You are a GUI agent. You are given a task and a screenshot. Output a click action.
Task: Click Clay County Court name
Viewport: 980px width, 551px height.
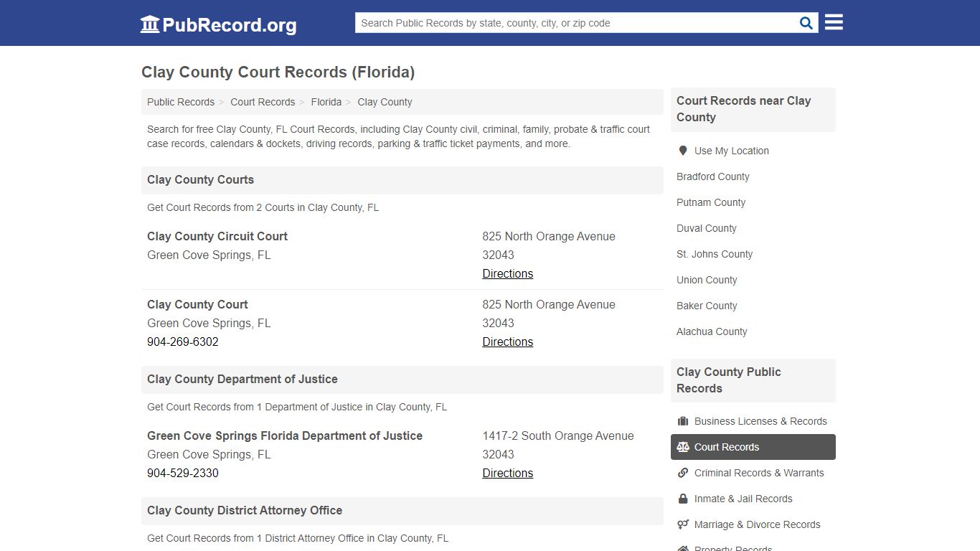tap(197, 304)
